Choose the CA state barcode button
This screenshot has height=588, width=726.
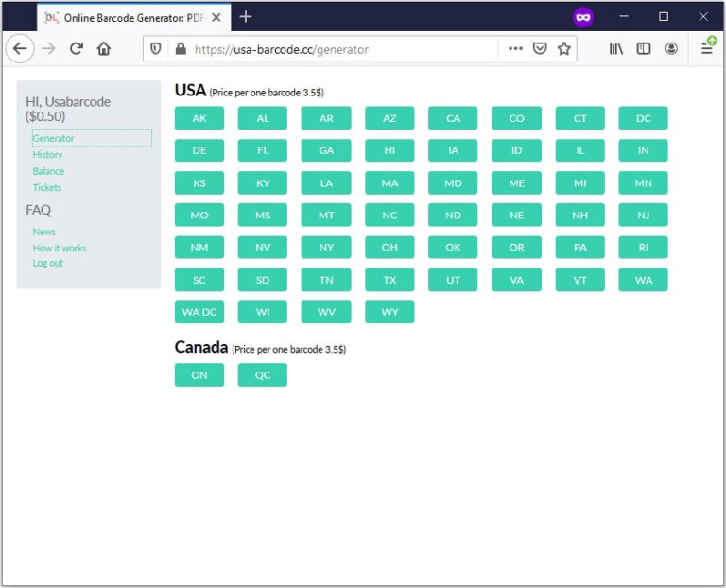point(453,118)
